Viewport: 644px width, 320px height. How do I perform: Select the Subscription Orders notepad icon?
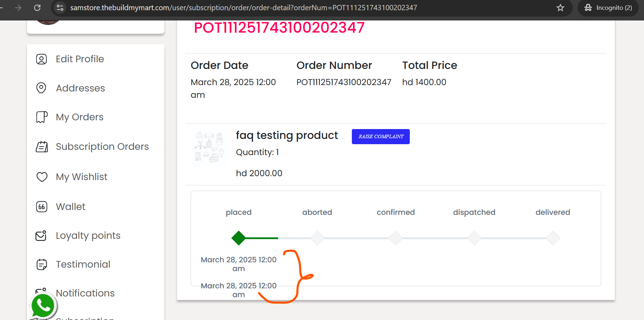point(42,147)
